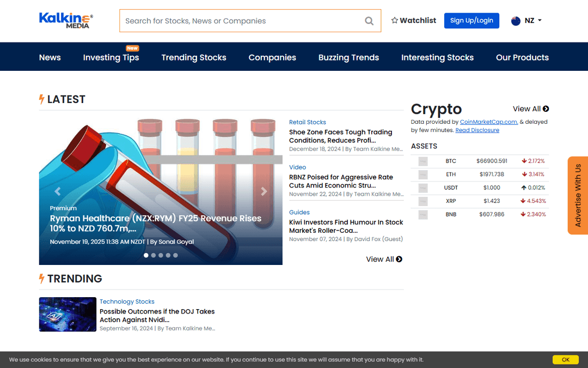This screenshot has height=368, width=588.
Task: Click the Video category link
Action: pyautogui.click(x=297, y=167)
